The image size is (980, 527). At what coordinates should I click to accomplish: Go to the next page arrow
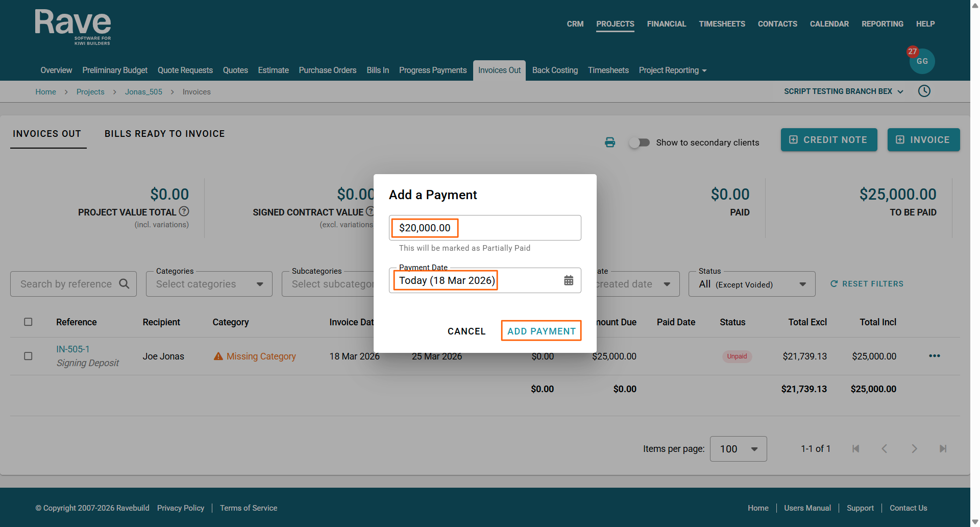coord(914,449)
